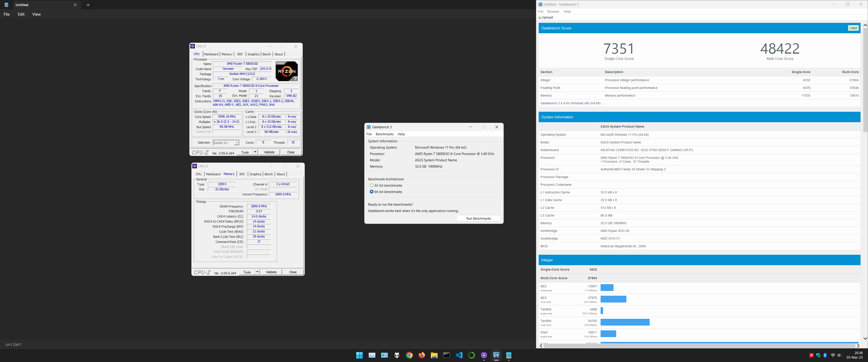Click the AES single-core result bar
The image size is (868, 362).
607,288
